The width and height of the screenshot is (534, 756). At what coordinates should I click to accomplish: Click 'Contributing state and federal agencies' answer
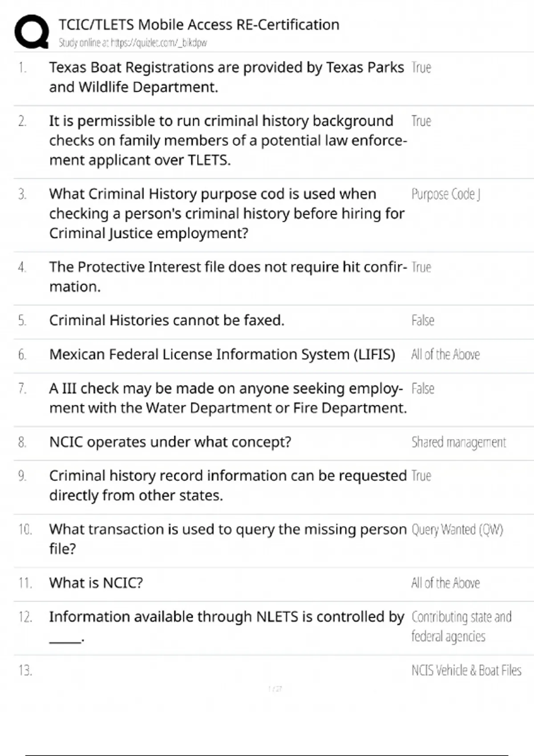tap(461, 627)
